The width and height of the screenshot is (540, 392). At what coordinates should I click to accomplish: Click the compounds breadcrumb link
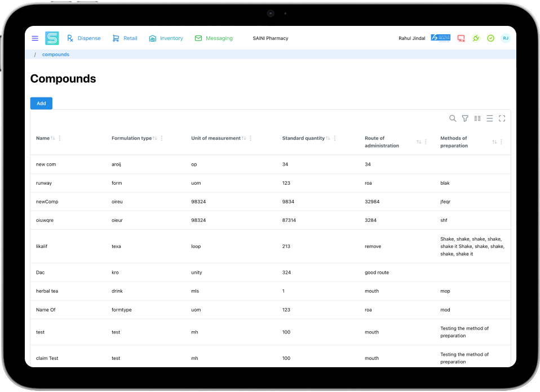pyautogui.click(x=56, y=55)
